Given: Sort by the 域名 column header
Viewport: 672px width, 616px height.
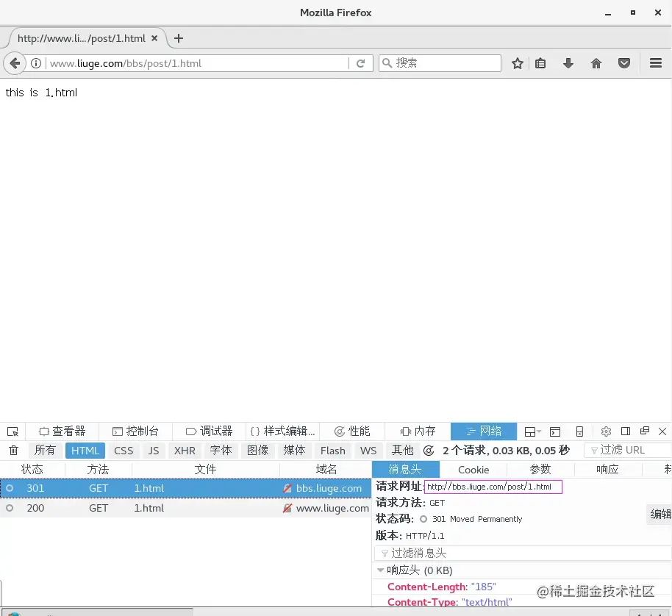Looking at the screenshot, I should point(326,470).
